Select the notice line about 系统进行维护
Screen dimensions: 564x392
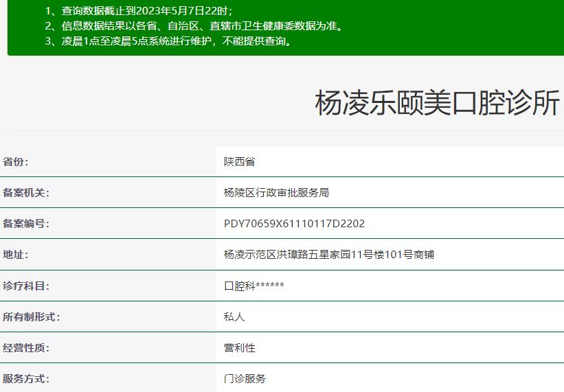point(168,41)
